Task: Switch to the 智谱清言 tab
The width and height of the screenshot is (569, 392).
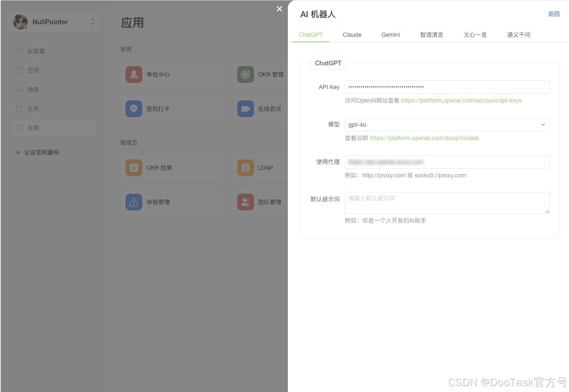Action: click(x=432, y=35)
